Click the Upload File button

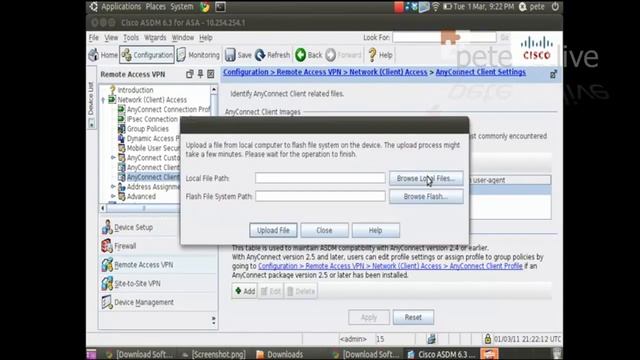[273, 230]
